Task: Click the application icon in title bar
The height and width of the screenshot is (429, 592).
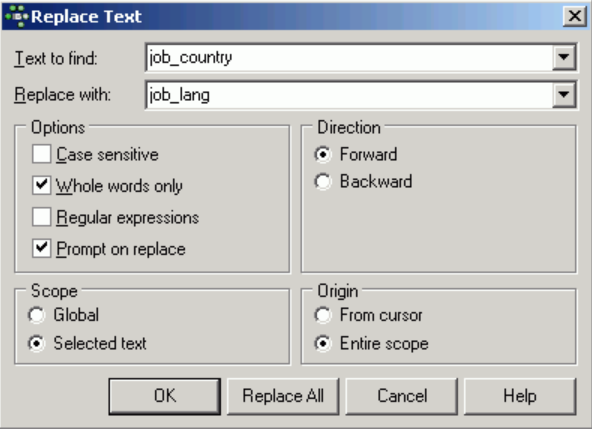Action: point(17,17)
